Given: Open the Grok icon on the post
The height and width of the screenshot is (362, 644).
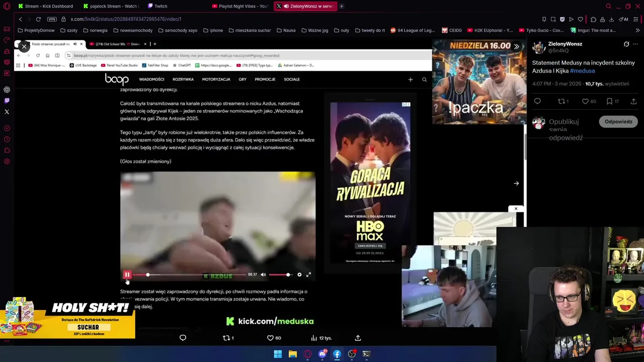Looking at the screenshot, I should click(x=626, y=44).
